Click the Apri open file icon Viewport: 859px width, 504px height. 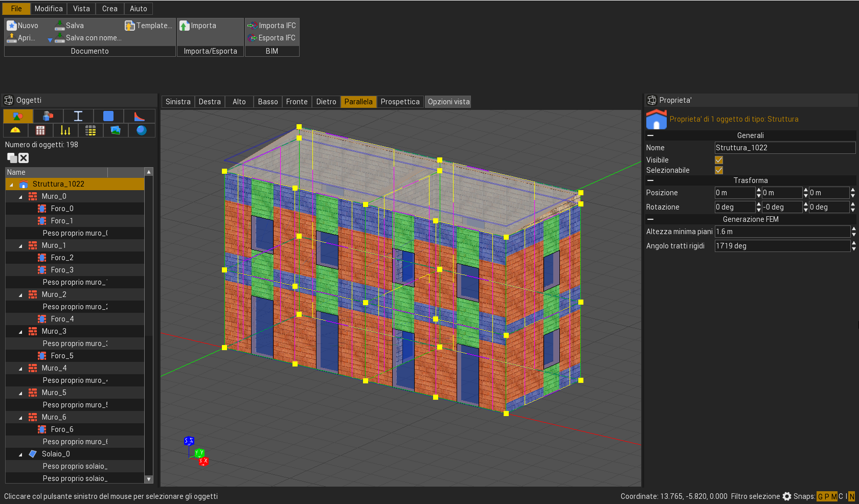tap(12, 38)
